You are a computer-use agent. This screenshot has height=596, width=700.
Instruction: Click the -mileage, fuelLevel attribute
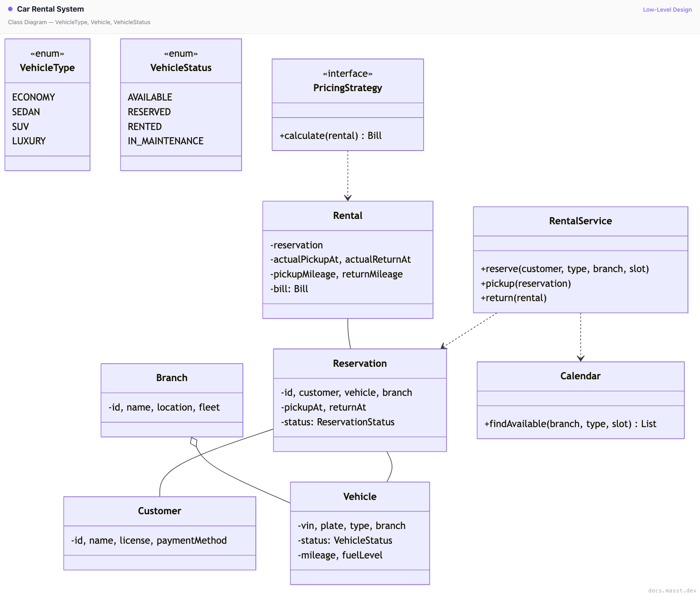[340, 555]
